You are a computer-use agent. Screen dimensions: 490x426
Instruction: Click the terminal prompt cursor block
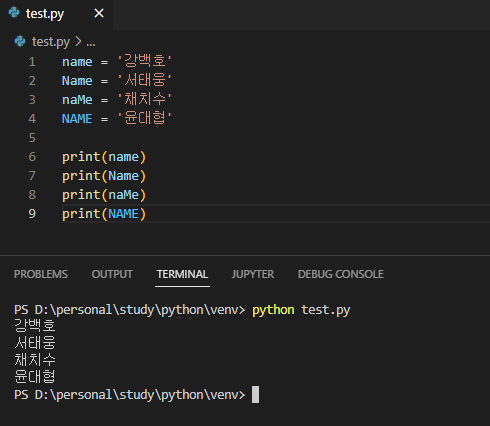[255, 395]
